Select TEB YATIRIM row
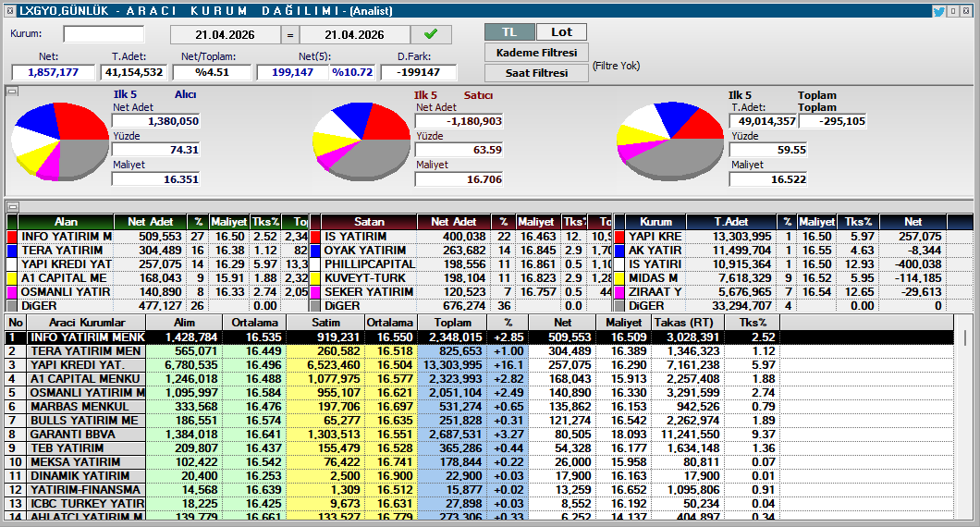The image size is (980, 527). (480, 448)
